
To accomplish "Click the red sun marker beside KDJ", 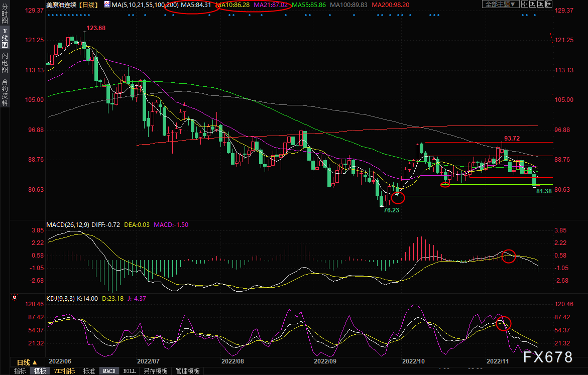I will (15, 297).
